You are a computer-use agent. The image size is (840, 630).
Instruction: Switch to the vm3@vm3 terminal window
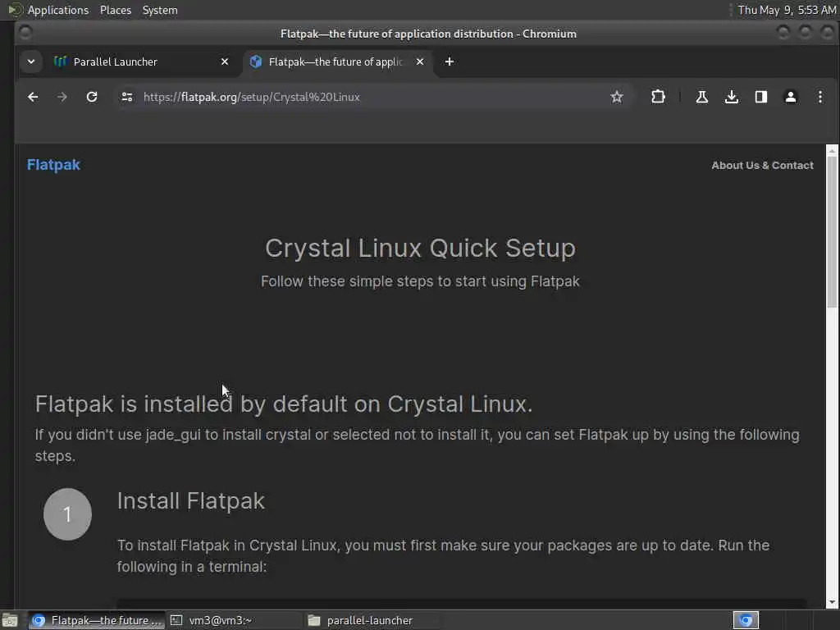[233, 620]
